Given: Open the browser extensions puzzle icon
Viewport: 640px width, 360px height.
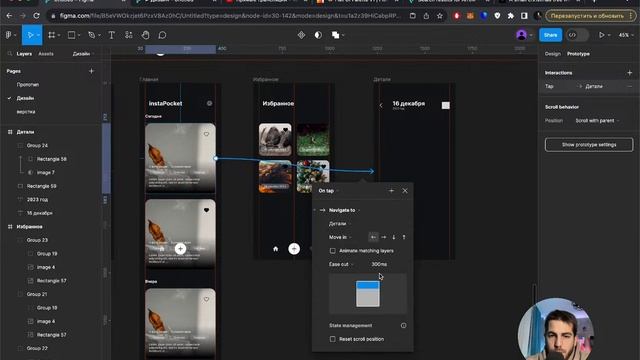Looking at the screenshot, I should click(511, 16).
